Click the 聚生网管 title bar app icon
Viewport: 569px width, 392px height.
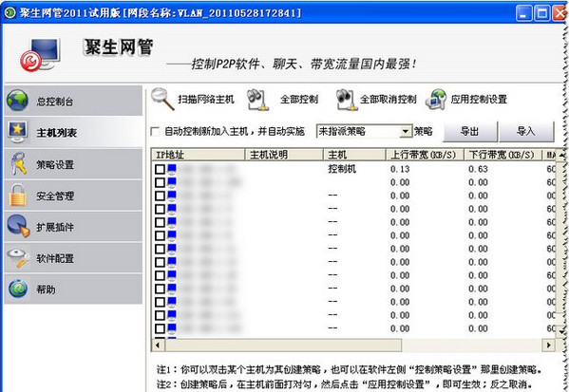pos(10,12)
